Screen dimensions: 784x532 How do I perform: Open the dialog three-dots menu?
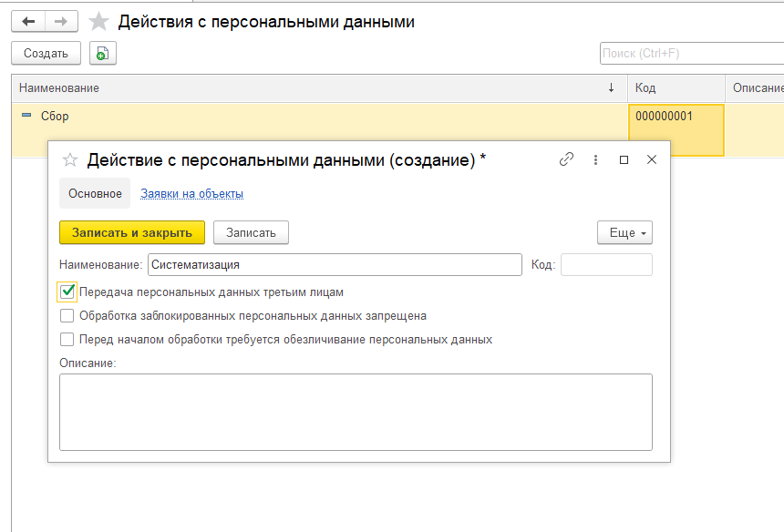pos(595,159)
